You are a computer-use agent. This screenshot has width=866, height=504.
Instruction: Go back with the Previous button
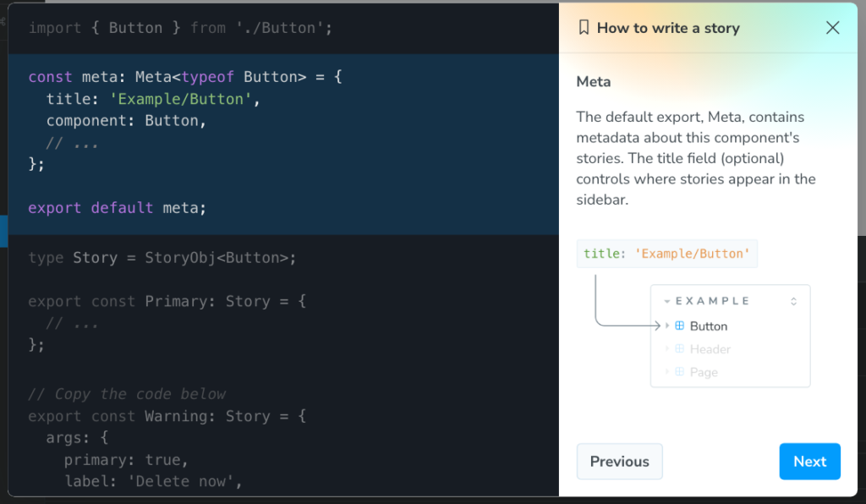click(619, 461)
